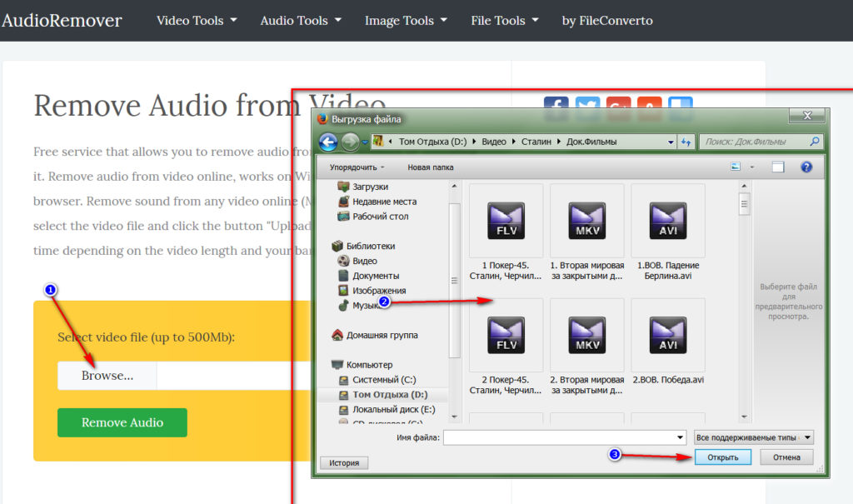Open the file type filter dropdown

click(x=754, y=437)
